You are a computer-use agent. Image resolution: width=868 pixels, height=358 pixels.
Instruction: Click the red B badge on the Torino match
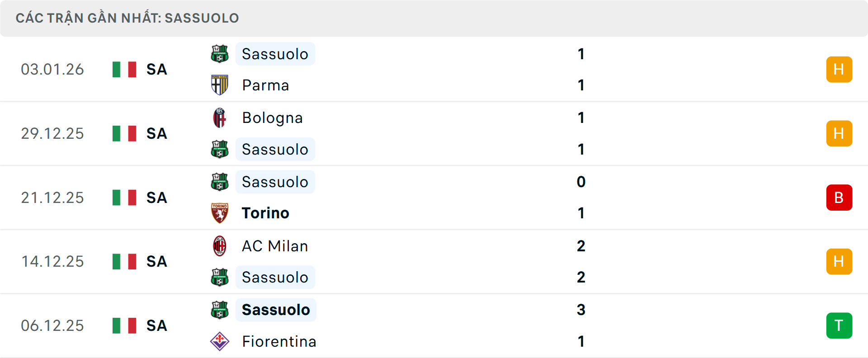pyautogui.click(x=839, y=198)
